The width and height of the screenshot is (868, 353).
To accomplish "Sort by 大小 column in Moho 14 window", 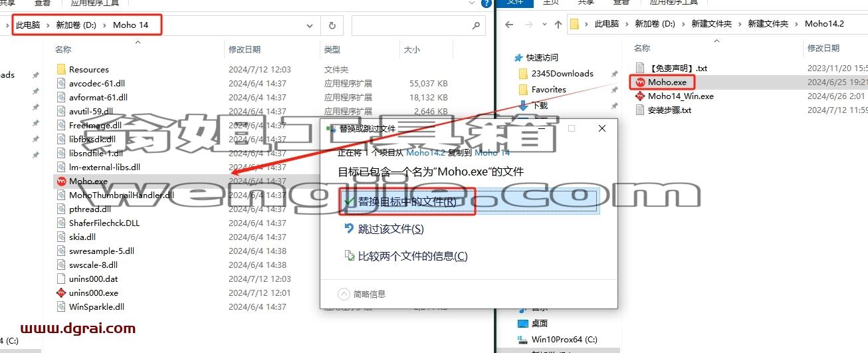I will tap(412, 49).
